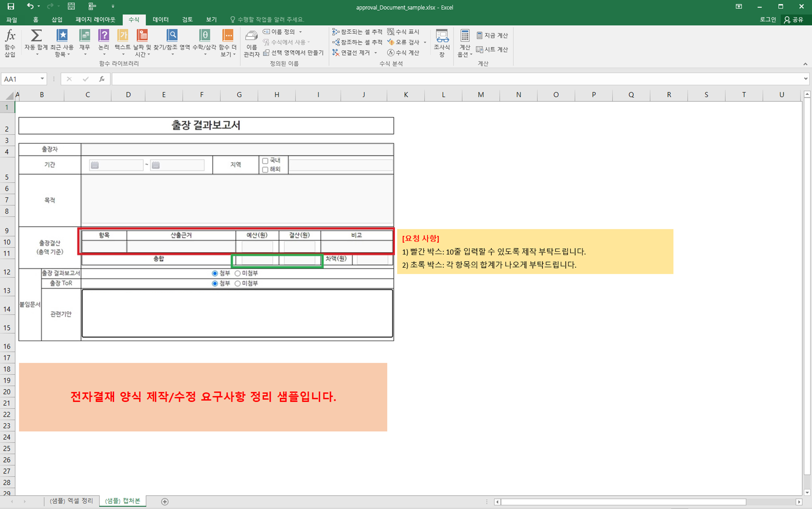The width and height of the screenshot is (812, 509).
Task: Select the Date & Time (날짜 및 시간) functions icon
Action: click(x=142, y=43)
